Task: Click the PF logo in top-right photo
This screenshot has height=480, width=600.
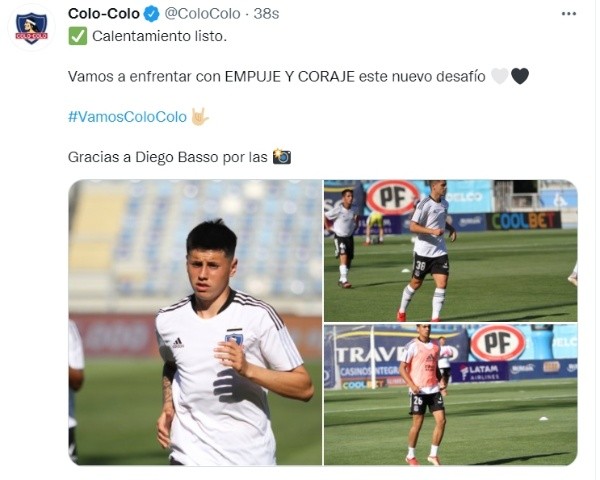Action: (393, 198)
